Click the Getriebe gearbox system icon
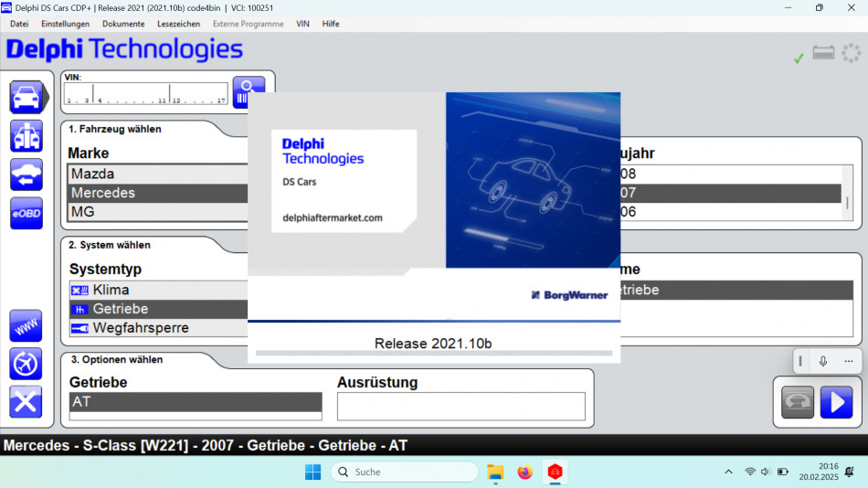868x488 pixels. point(79,309)
